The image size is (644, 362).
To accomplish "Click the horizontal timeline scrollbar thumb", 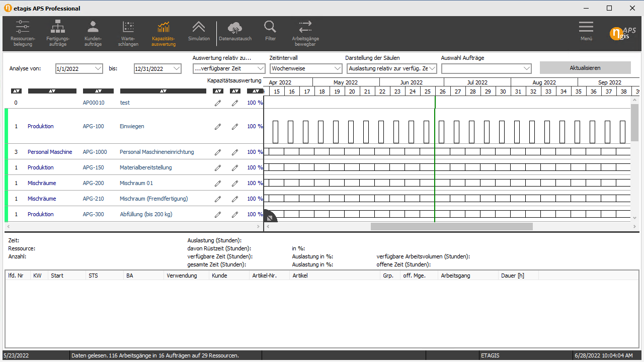I will coord(452,227).
